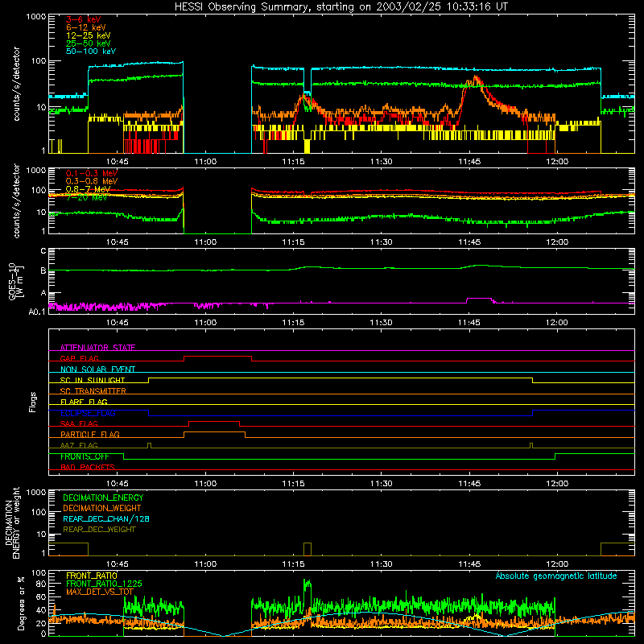Click the 11:00 tick label under top plot

[x=205, y=162]
